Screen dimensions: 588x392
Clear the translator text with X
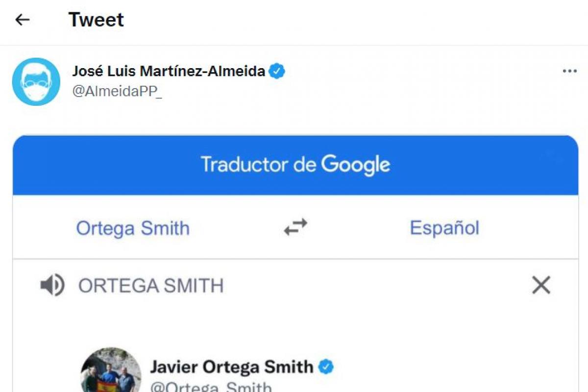point(541,285)
